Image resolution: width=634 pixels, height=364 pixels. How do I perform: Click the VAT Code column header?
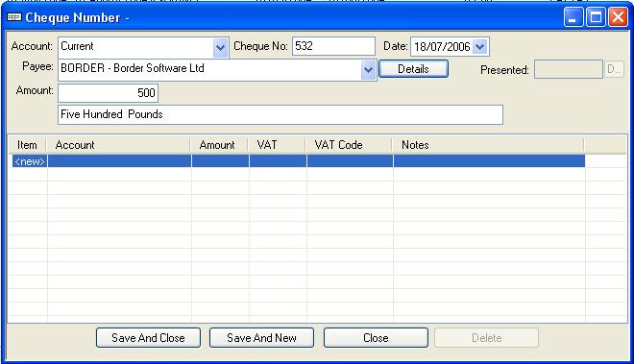tap(349, 145)
